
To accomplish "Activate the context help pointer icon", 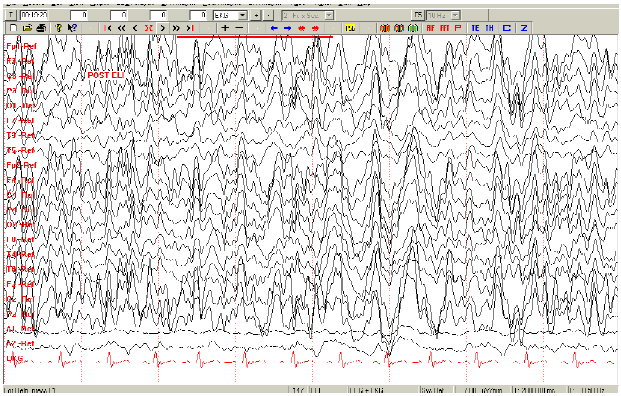I will [x=72, y=28].
